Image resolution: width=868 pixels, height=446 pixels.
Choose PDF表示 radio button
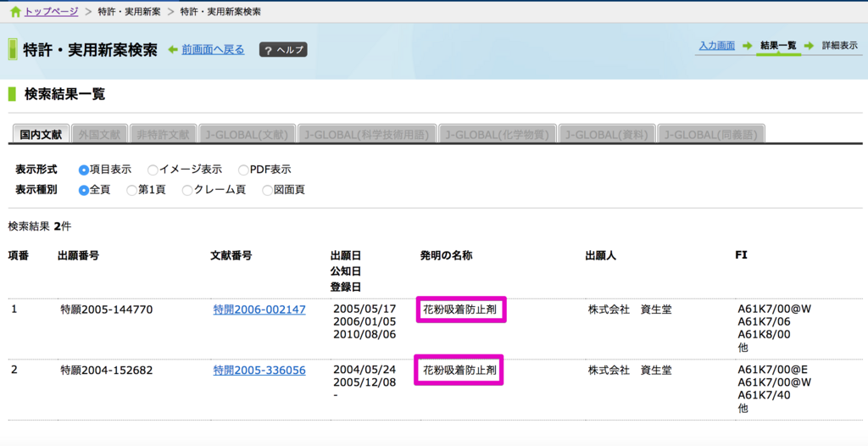click(x=243, y=170)
